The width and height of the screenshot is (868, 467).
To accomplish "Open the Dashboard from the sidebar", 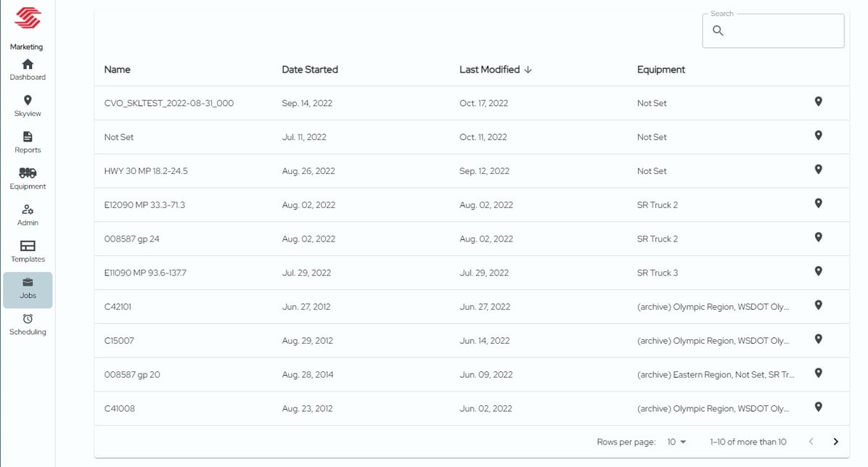I will pyautogui.click(x=27, y=69).
